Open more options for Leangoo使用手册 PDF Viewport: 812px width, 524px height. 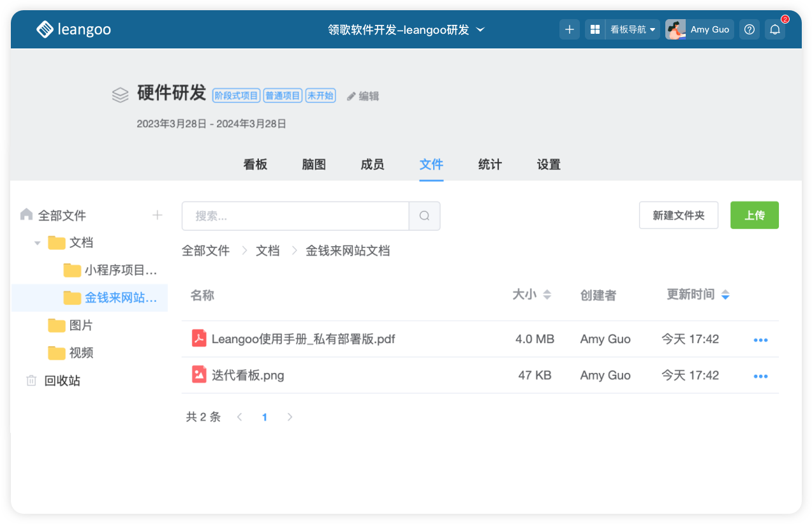(x=760, y=340)
